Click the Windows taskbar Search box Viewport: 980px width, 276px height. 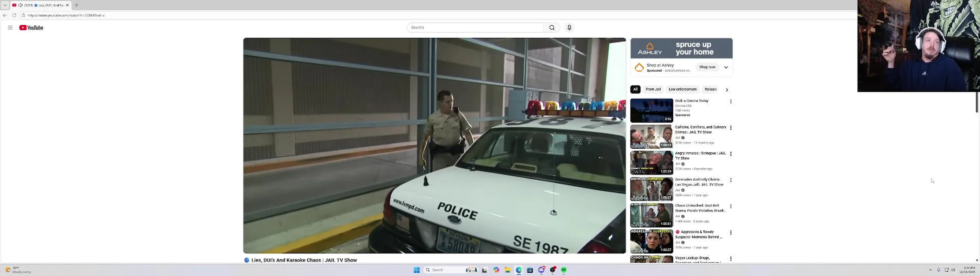451,270
